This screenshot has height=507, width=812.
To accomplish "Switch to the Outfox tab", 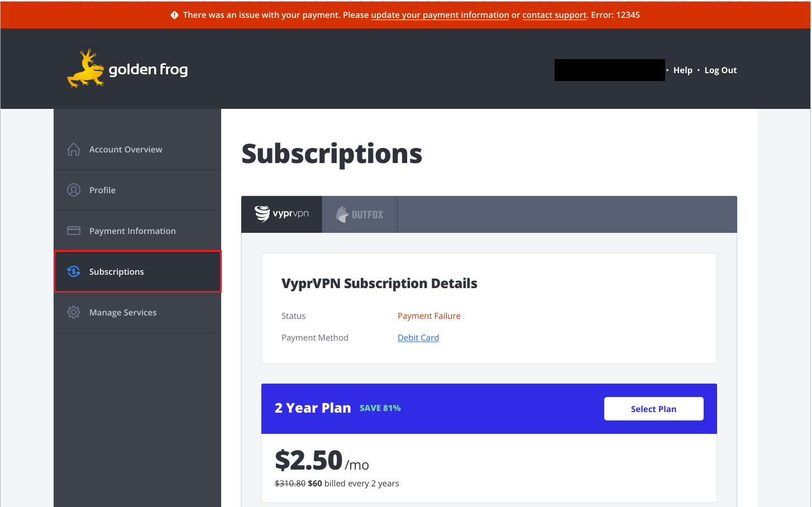I will pos(359,214).
